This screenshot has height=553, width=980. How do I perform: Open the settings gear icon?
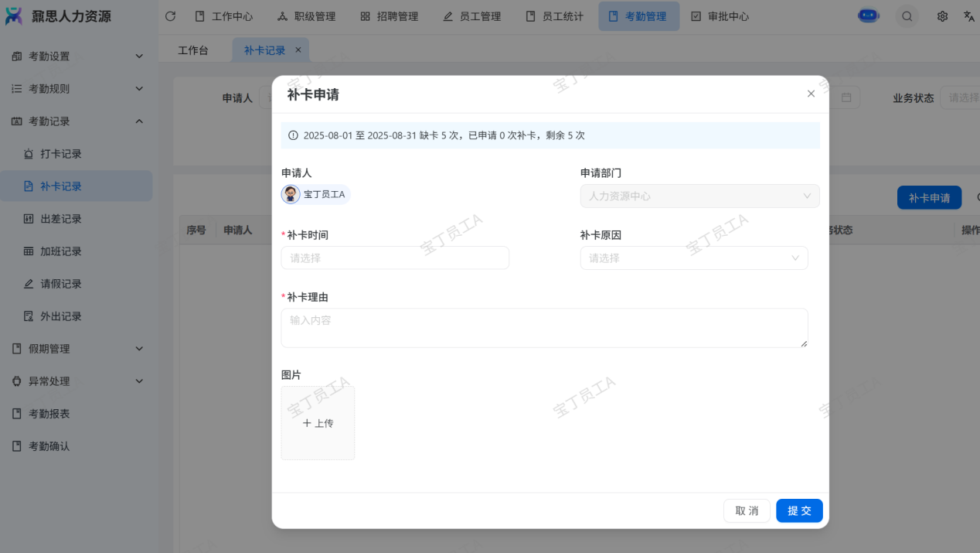coord(942,16)
